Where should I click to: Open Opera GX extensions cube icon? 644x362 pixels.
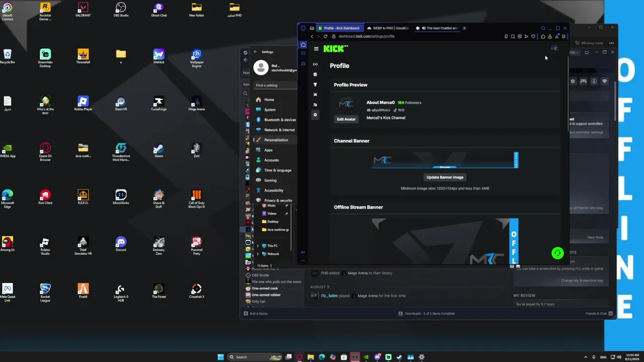tap(543, 36)
